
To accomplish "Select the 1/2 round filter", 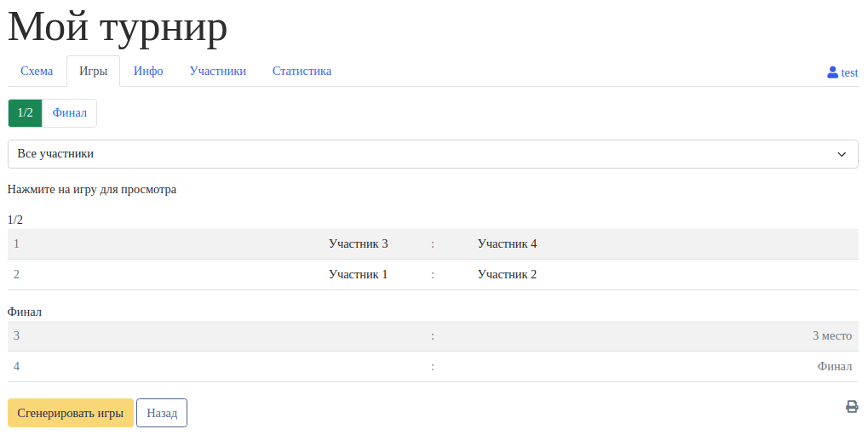I will point(26,113).
